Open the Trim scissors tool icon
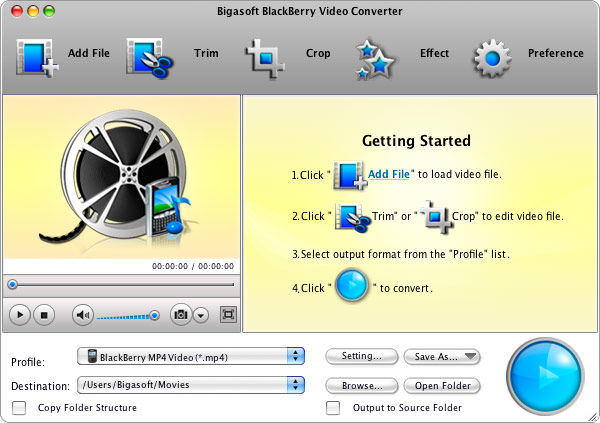Image resolution: width=600 pixels, height=423 pixels. (x=150, y=58)
